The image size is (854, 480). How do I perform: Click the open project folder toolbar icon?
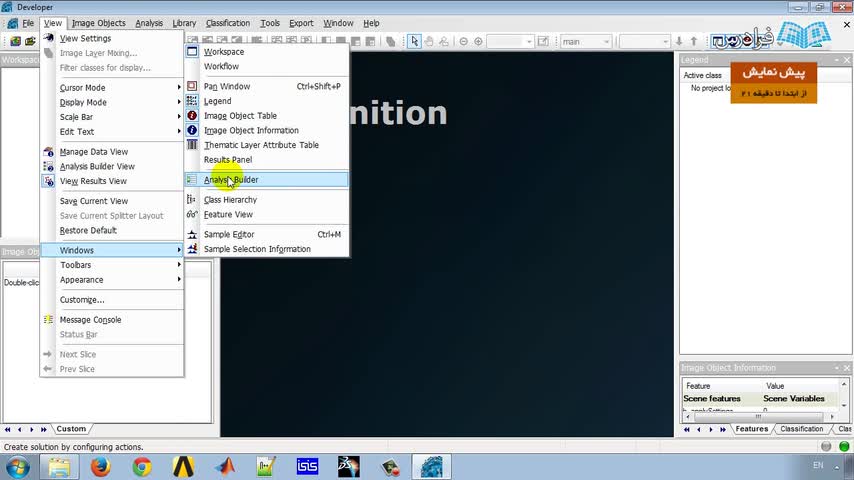30,41
